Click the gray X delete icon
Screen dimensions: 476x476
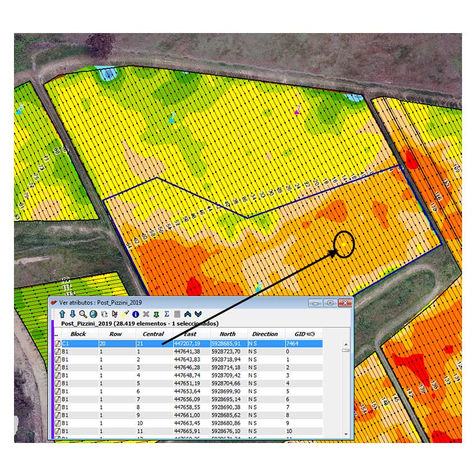click(146, 314)
